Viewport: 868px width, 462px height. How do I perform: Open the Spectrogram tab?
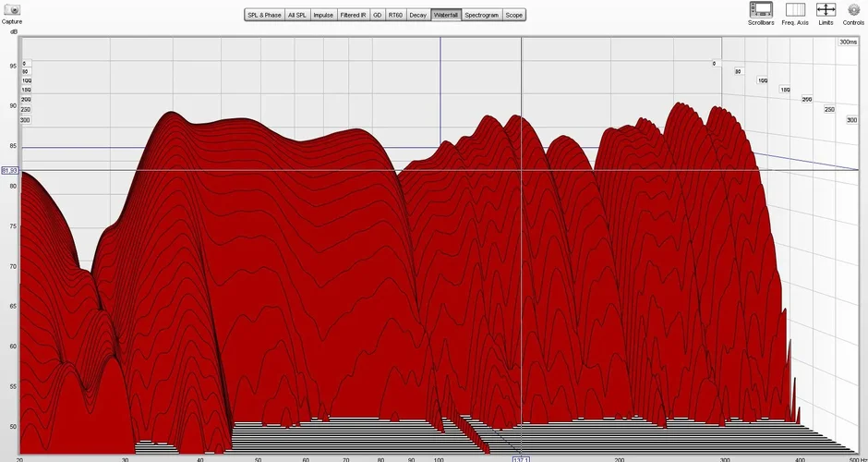[482, 15]
